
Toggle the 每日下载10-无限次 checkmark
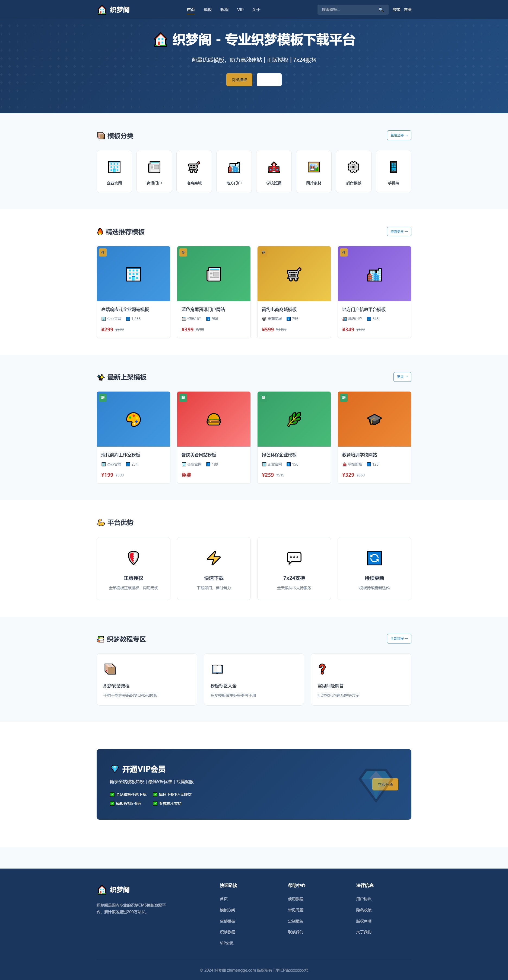tap(155, 794)
